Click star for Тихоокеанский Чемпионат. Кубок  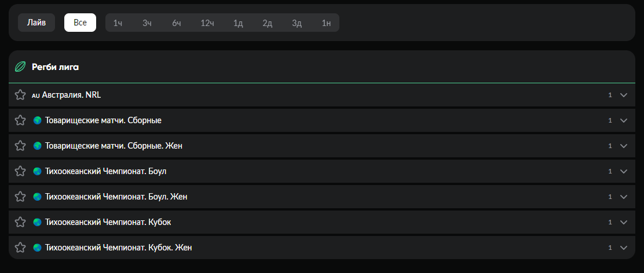point(20,222)
